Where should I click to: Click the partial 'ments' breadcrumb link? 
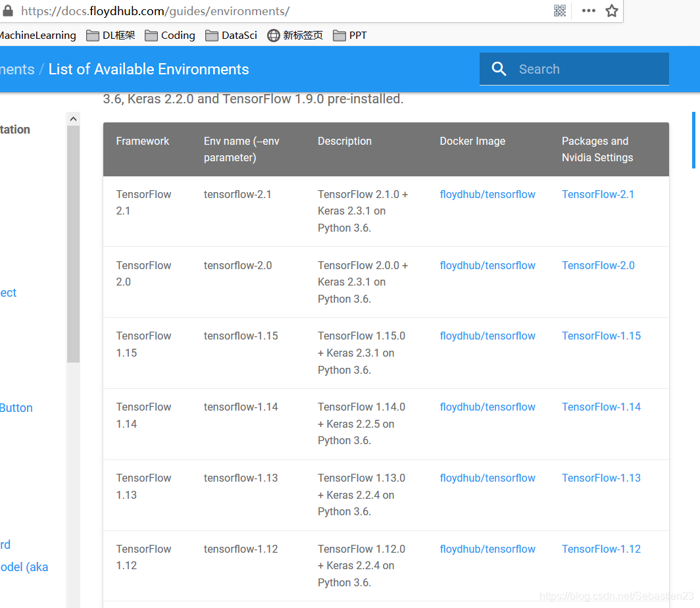[x=17, y=69]
